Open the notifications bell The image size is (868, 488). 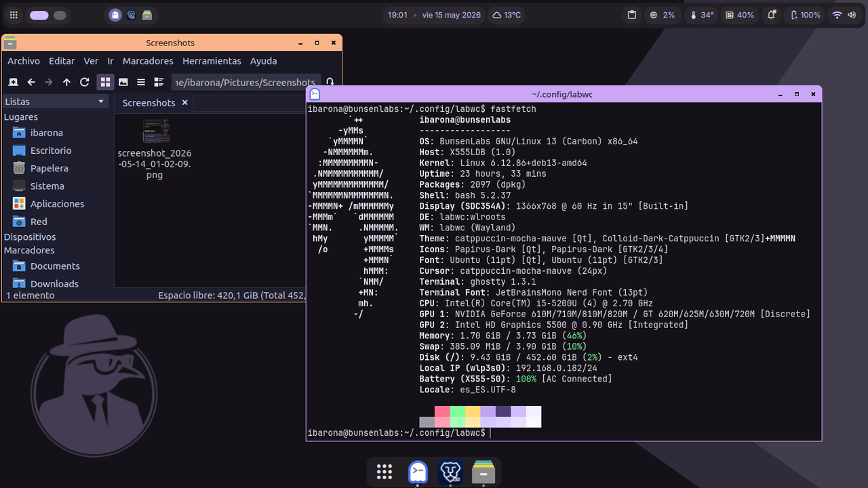(x=772, y=15)
